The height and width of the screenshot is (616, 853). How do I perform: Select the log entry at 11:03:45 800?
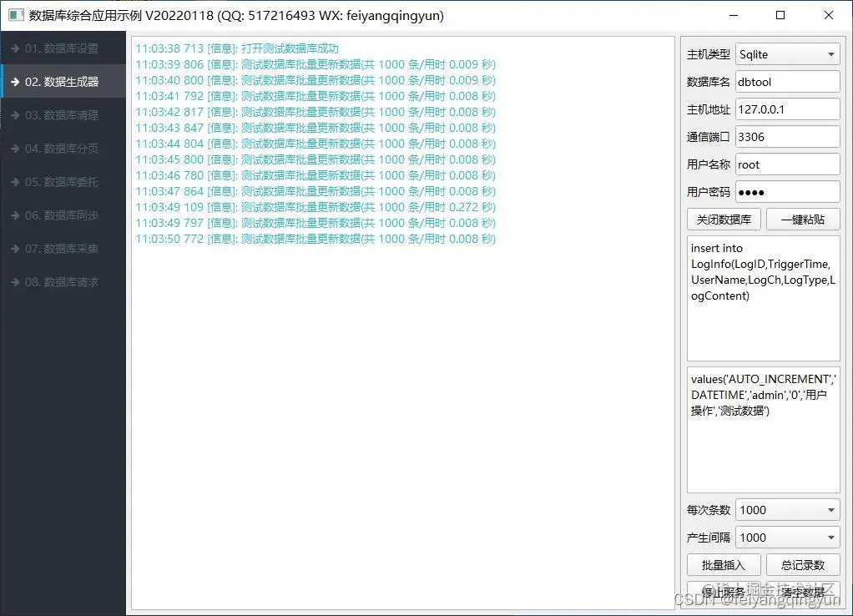[315, 159]
